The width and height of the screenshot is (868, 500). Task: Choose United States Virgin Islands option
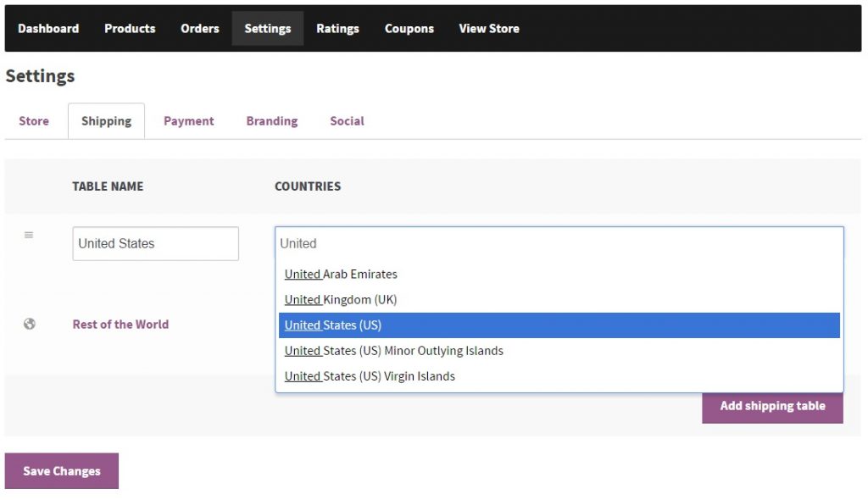pos(370,376)
